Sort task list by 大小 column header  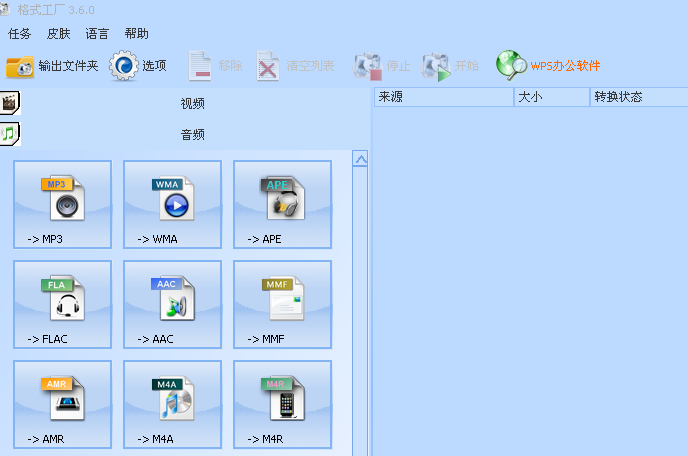[551, 97]
